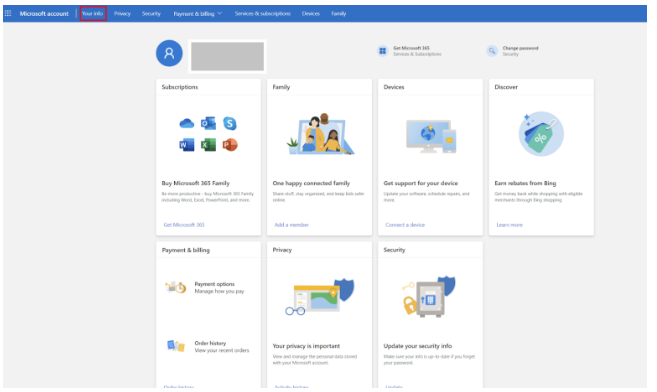The width and height of the screenshot is (657, 392).
Task: Click the Payment & billing card heading
Action: coord(186,250)
